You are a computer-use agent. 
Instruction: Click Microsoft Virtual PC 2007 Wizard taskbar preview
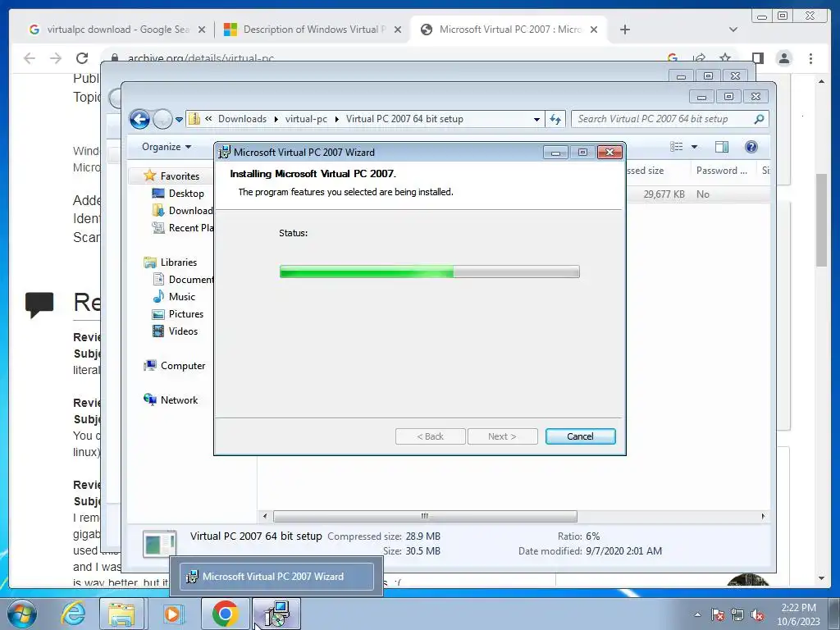276,577
